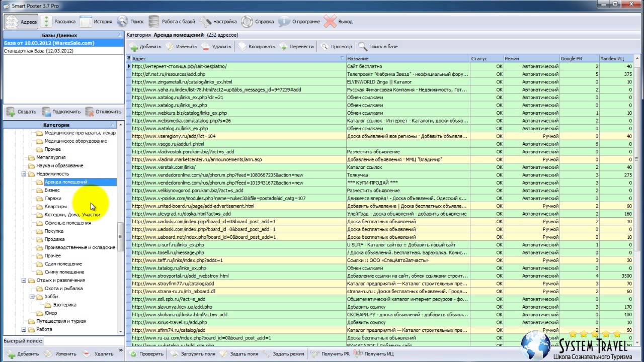Select the Эзотерика category
This screenshot has width=644, height=362.
click(64, 305)
